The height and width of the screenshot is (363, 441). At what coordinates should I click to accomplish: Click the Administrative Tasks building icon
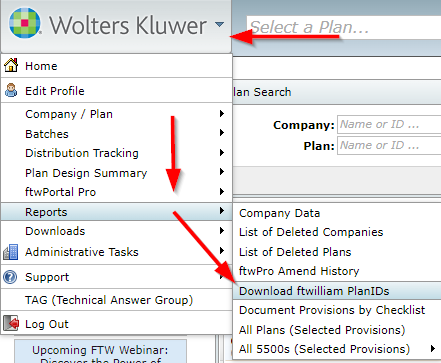click(11, 252)
